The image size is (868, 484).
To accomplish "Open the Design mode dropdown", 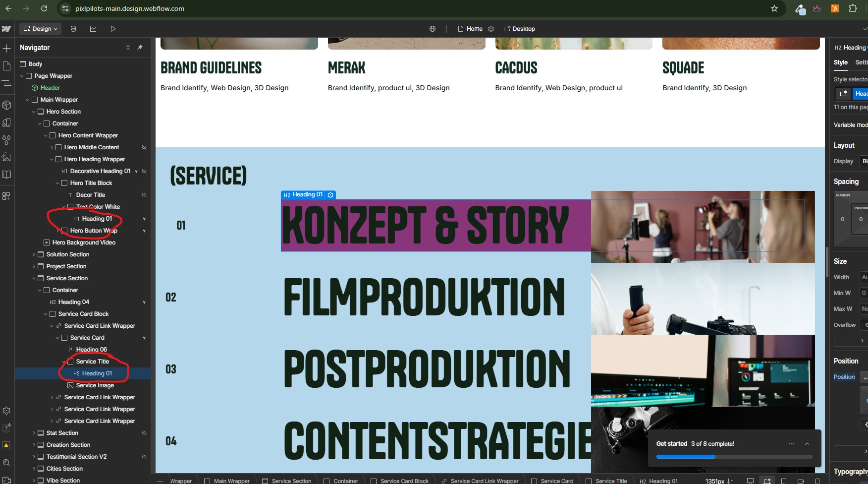I will pos(40,29).
